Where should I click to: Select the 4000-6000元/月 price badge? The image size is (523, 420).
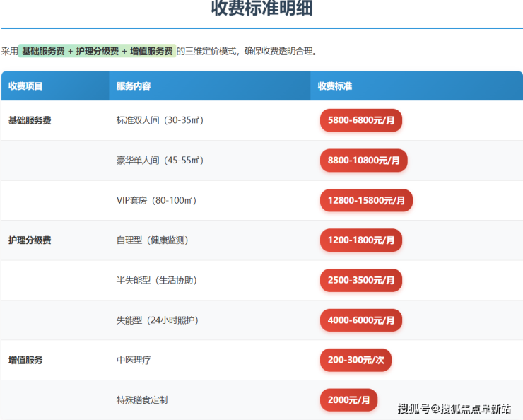point(360,320)
